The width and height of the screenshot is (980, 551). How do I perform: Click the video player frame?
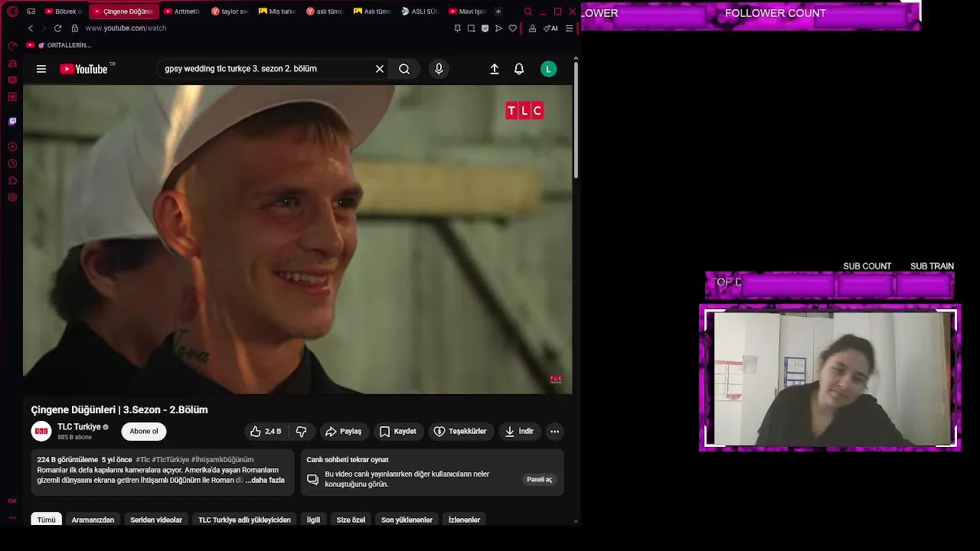point(298,240)
